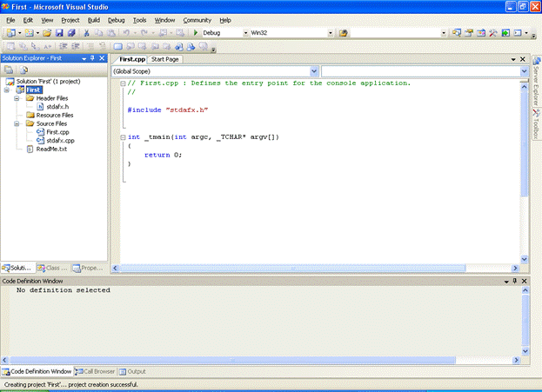Switch to the Start Page tab

pyautogui.click(x=165, y=59)
